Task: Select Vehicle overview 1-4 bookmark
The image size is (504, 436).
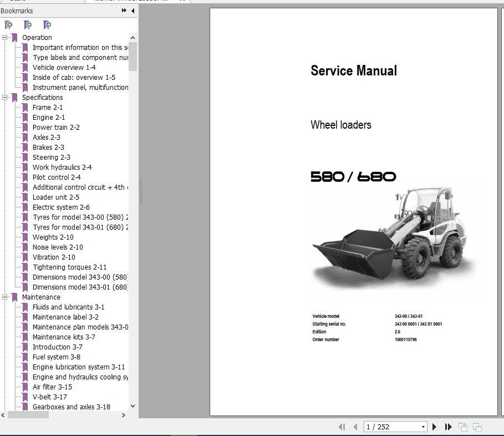Action: (x=64, y=68)
